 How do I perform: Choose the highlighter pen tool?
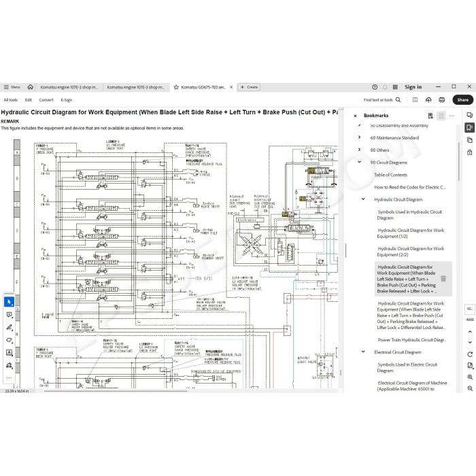click(x=9, y=328)
